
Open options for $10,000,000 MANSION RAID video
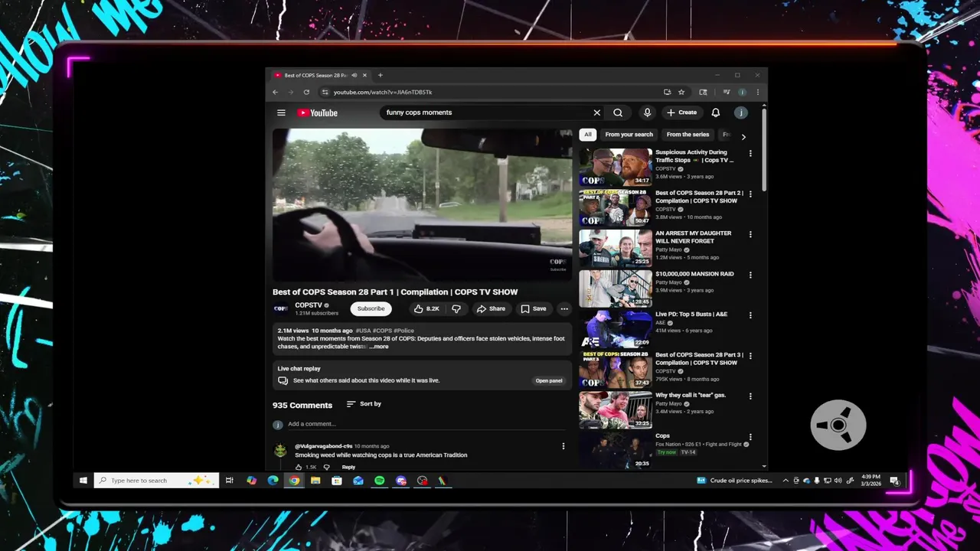[750, 275]
